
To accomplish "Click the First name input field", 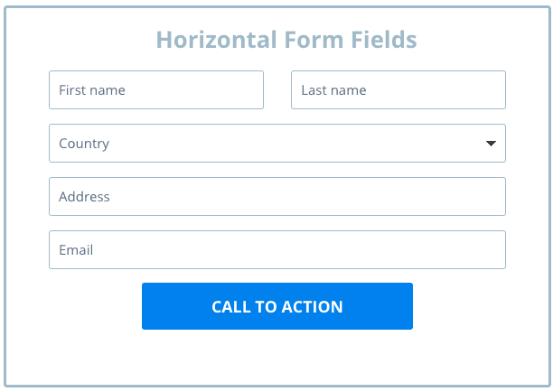I will point(155,90).
